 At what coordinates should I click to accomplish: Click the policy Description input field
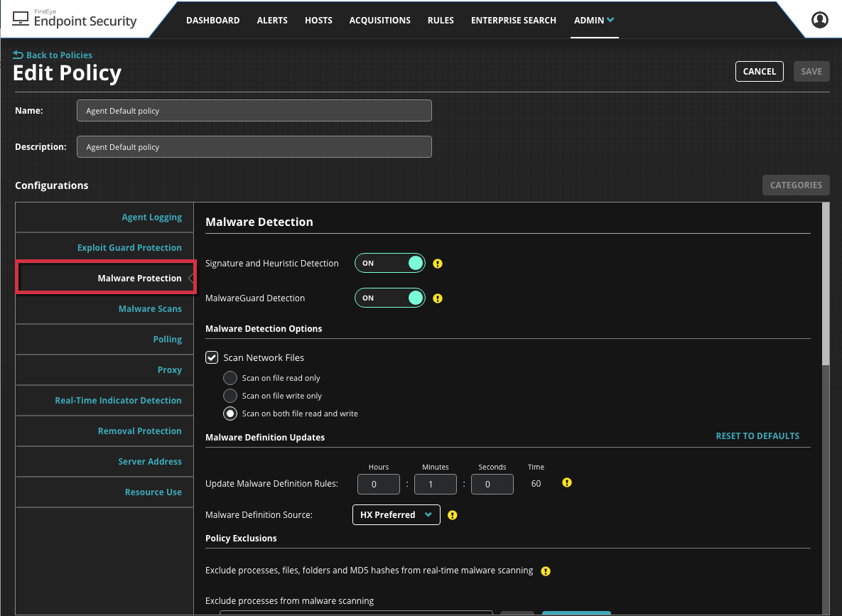tap(254, 146)
